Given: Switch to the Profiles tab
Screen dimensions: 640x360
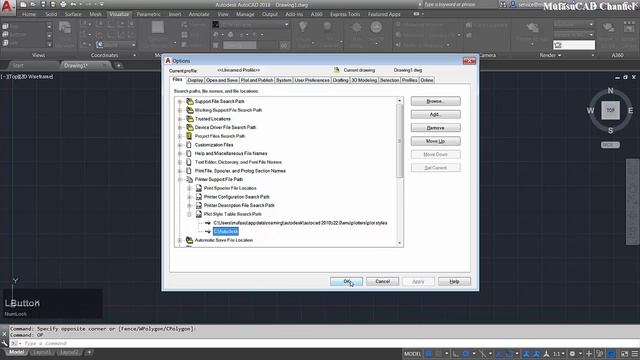Looking at the screenshot, I should point(409,80).
